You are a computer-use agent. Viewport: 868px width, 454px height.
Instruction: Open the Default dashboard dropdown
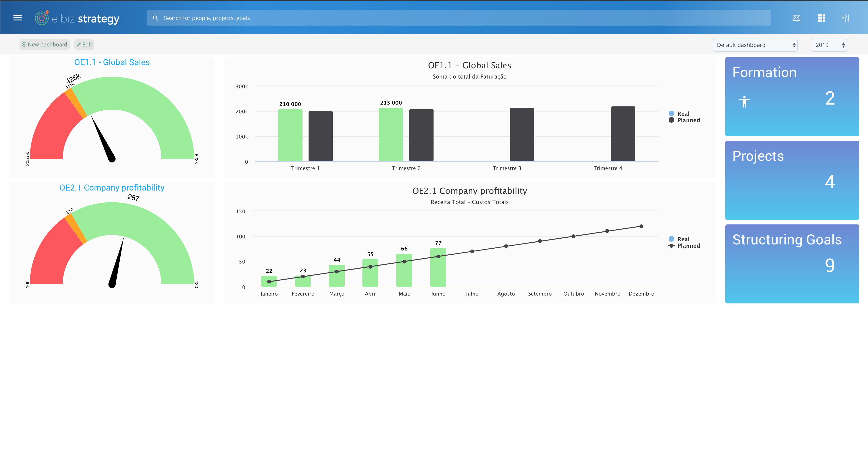click(755, 45)
